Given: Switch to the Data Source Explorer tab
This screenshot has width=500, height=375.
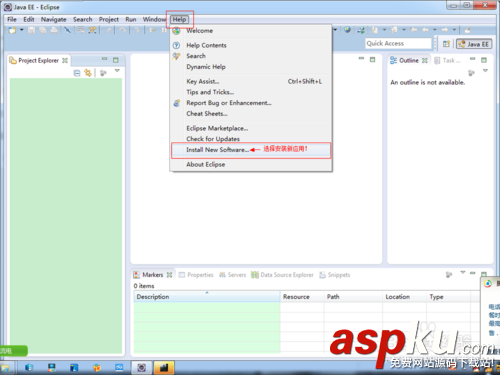Looking at the screenshot, I should click(282, 275).
